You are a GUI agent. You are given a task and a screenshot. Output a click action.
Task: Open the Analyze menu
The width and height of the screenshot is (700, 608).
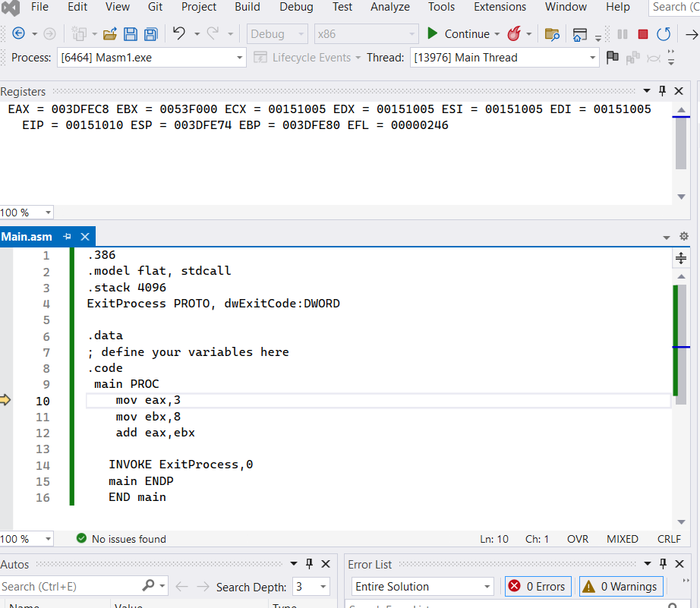point(390,7)
